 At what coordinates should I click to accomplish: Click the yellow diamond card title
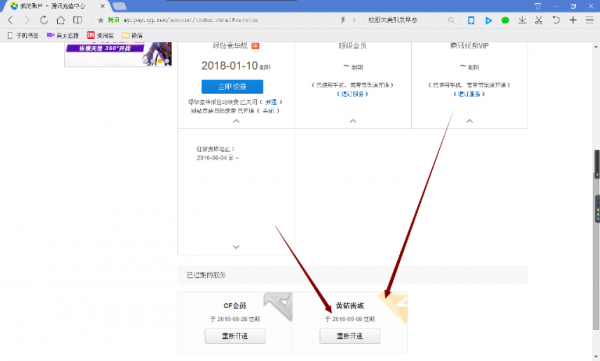tap(350, 305)
